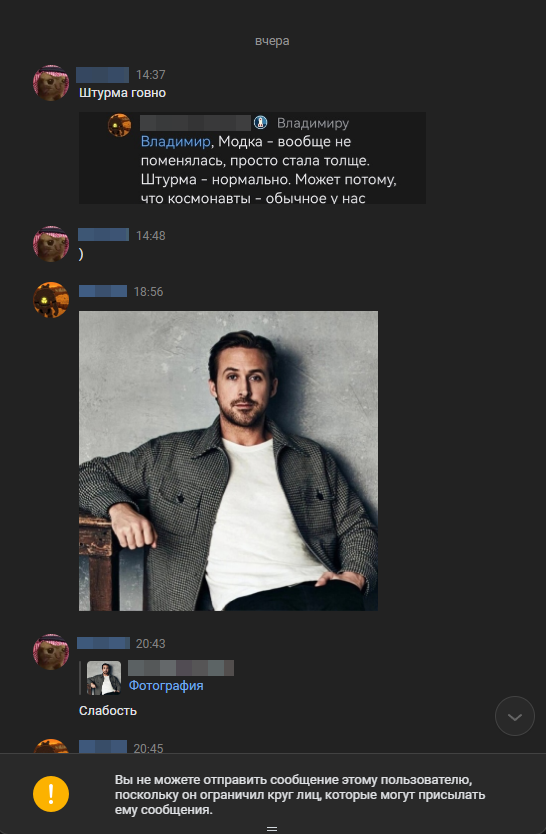Click the blue badge icon beside quoted name
The image size is (546, 834).
tap(260, 123)
